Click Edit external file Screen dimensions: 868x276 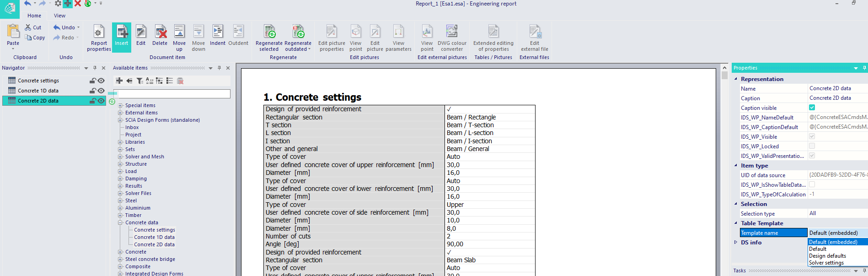(x=535, y=38)
